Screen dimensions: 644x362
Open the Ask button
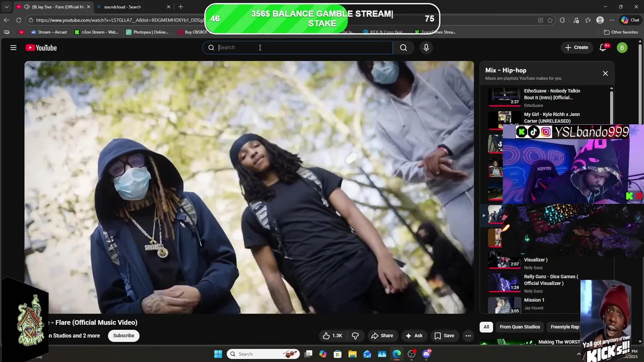click(x=414, y=336)
